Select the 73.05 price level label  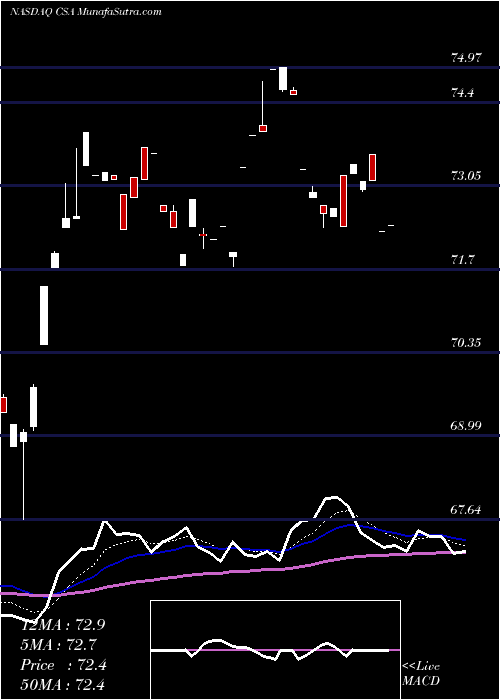[x=467, y=175]
